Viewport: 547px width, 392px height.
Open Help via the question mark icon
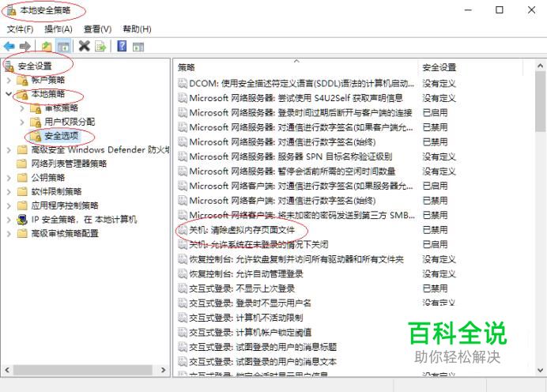click(x=122, y=46)
